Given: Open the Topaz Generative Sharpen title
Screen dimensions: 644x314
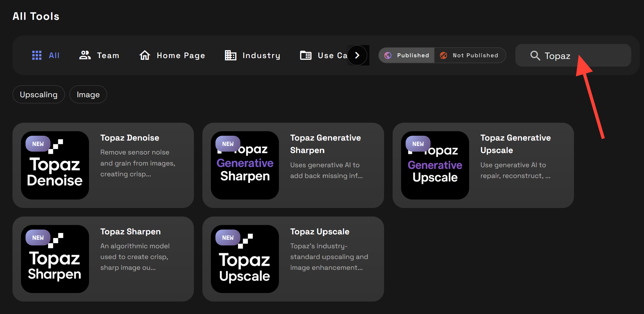Looking at the screenshot, I should [x=325, y=144].
